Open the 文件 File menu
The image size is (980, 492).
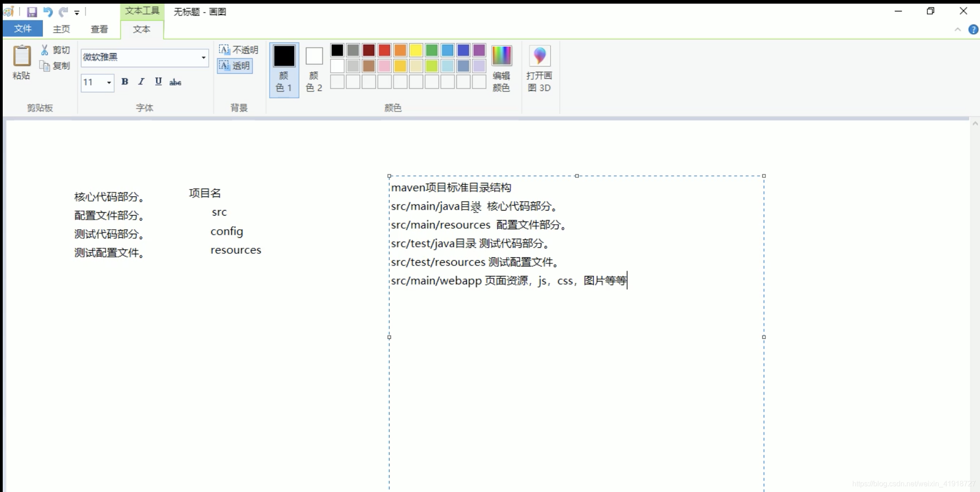point(23,29)
